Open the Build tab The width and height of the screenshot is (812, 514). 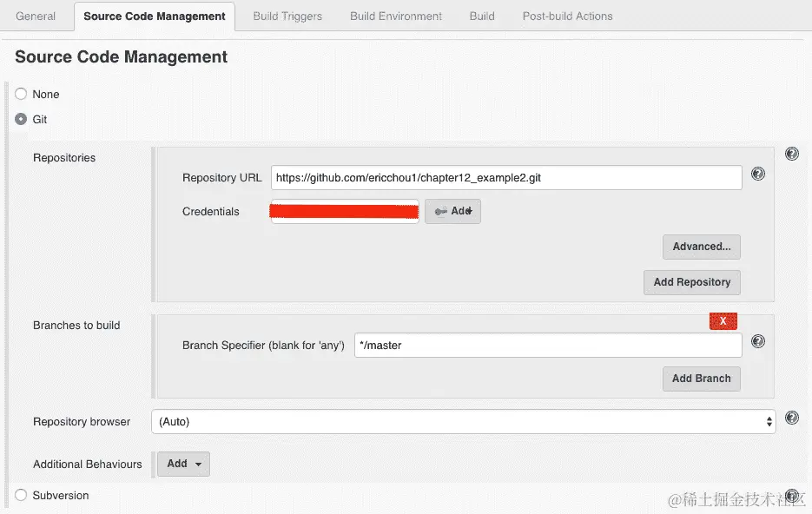(482, 16)
